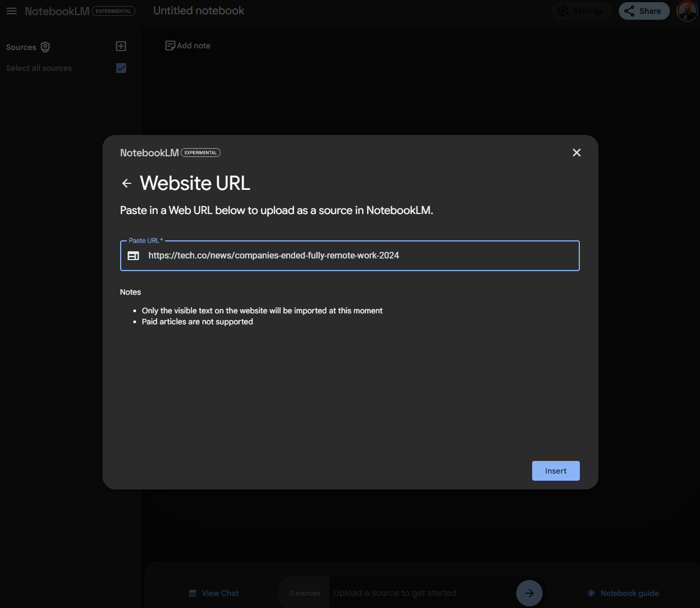The image size is (700, 608).
Task: Click the Sources shield icon
Action: [x=46, y=47]
